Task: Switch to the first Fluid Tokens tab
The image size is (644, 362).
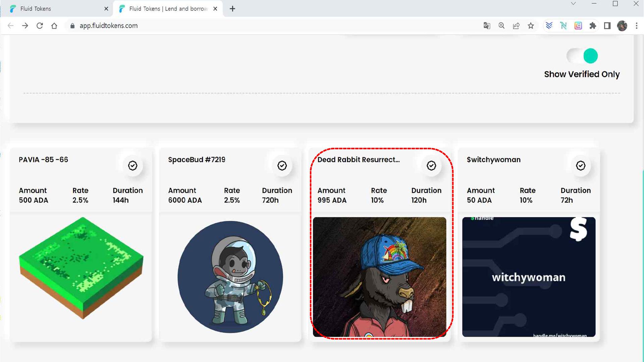Action: 57,9
